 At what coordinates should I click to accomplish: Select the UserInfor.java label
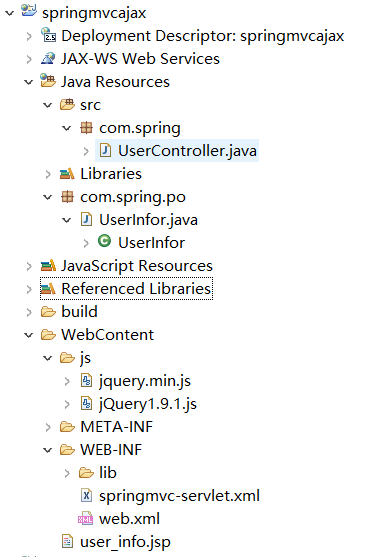coord(148,220)
